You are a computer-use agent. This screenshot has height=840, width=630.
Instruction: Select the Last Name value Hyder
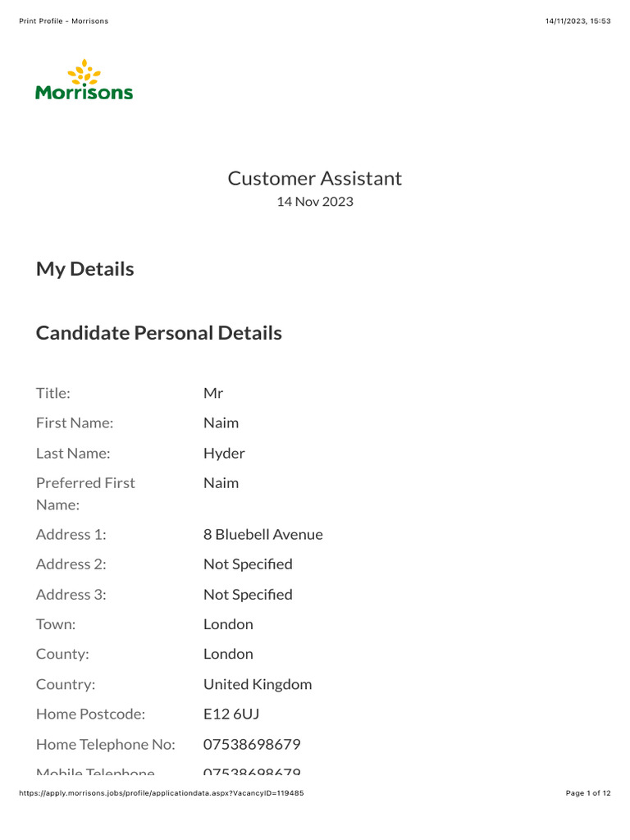224,453
